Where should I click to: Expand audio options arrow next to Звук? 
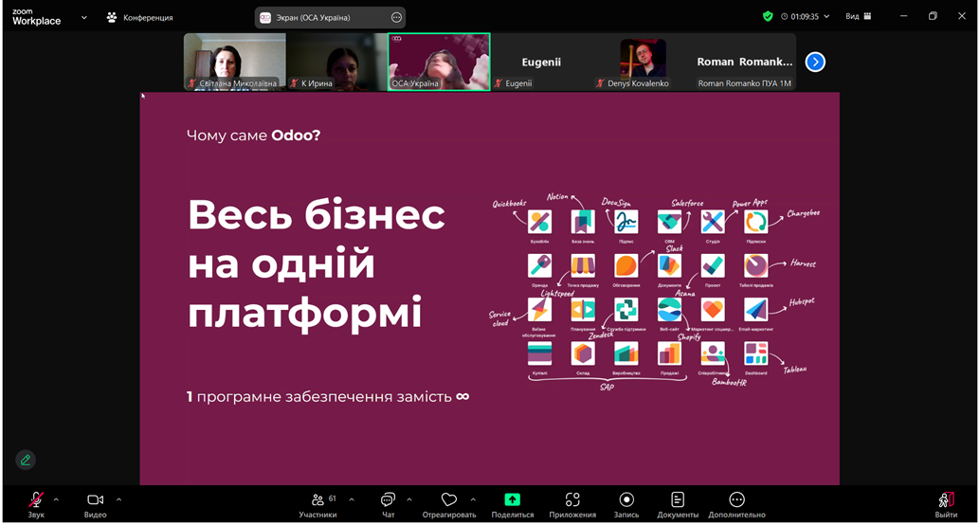click(x=56, y=499)
